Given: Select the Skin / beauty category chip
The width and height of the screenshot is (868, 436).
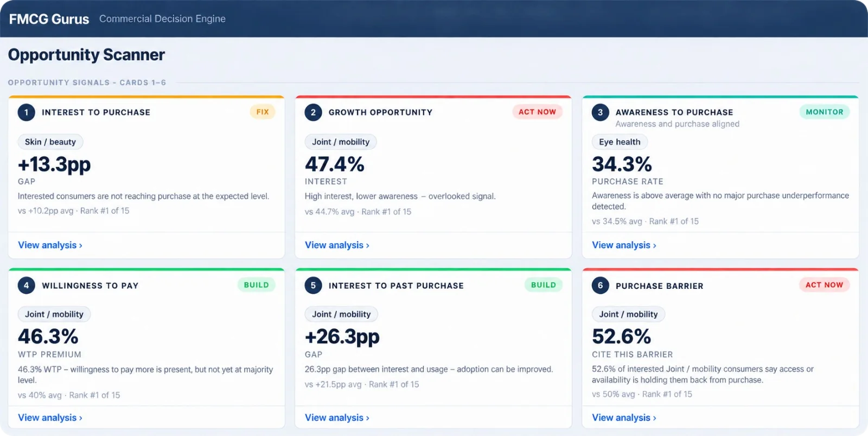Looking at the screenshot, I should tap(50, 142).
